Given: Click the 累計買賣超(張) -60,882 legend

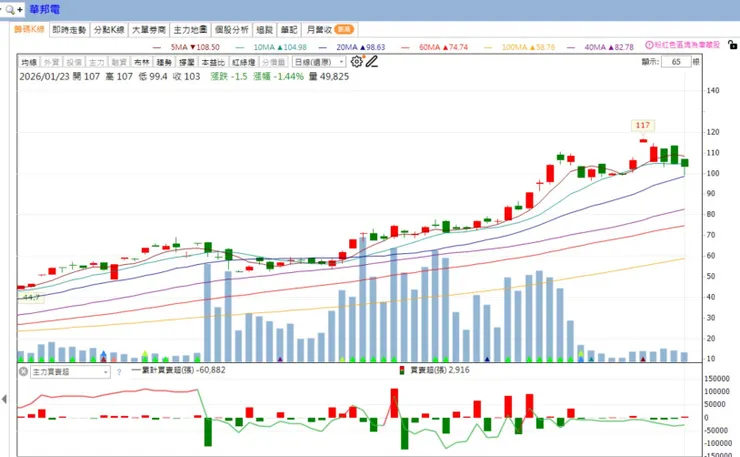Looking at the screenshot, I should [x=178, y=370].
